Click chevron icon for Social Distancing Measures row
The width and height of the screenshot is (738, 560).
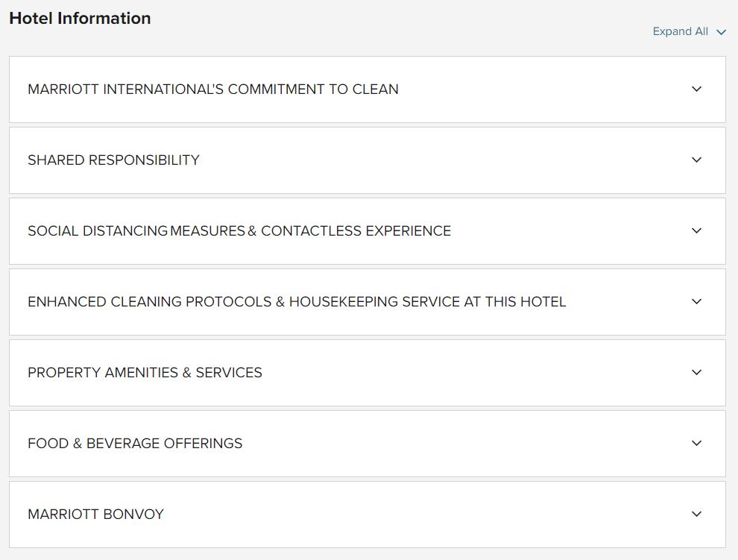[697, 230]
